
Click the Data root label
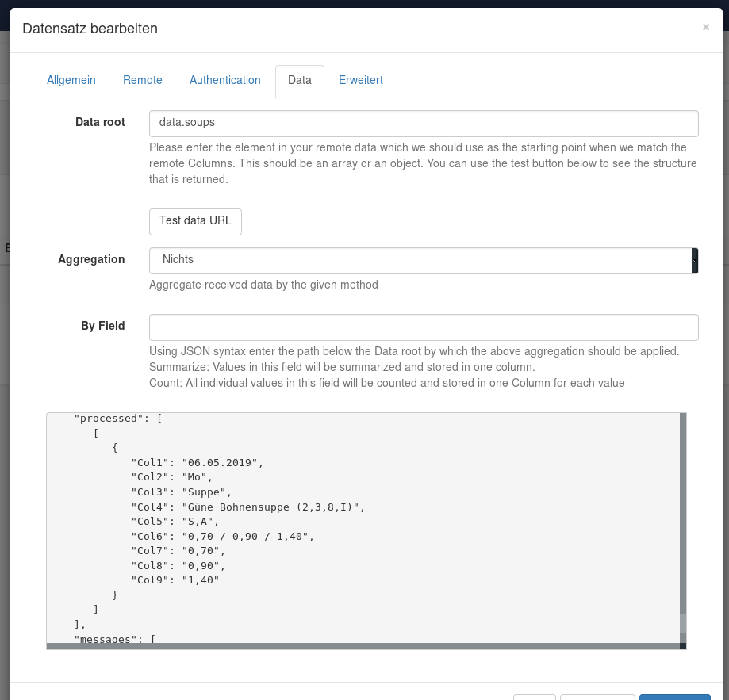(100, 122)
